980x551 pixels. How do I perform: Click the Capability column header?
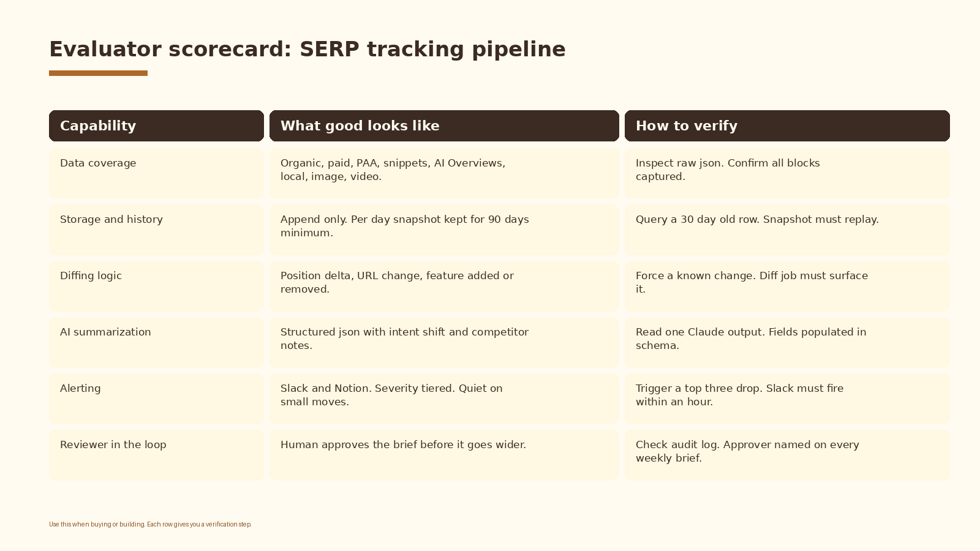tap(156, 126)
